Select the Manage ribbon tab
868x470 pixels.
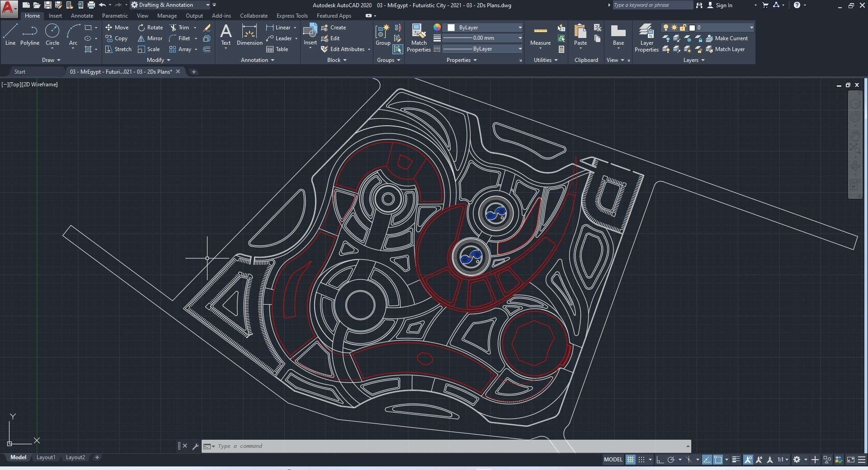[x=167, y=16]
